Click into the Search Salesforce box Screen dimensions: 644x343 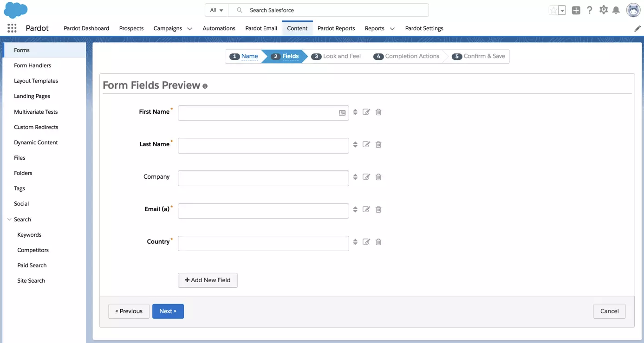click(328, 10)
